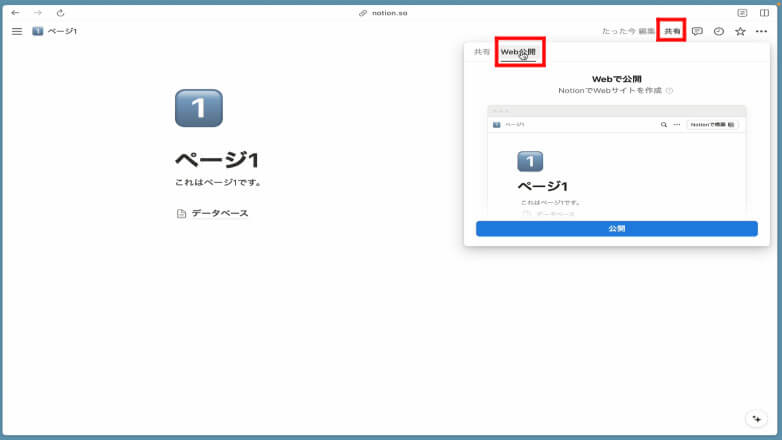Open the Notion AI sparkle button

[757, 419]
